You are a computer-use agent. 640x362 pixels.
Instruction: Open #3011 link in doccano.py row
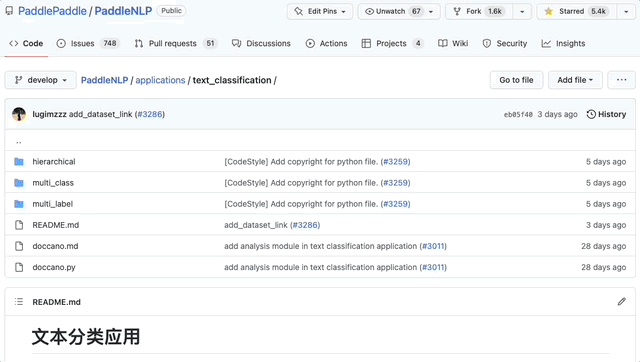433,267
